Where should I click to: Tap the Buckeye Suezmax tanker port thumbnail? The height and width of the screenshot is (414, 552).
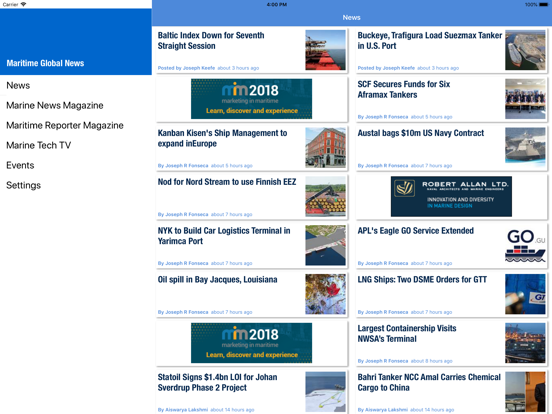coord(525,50)
